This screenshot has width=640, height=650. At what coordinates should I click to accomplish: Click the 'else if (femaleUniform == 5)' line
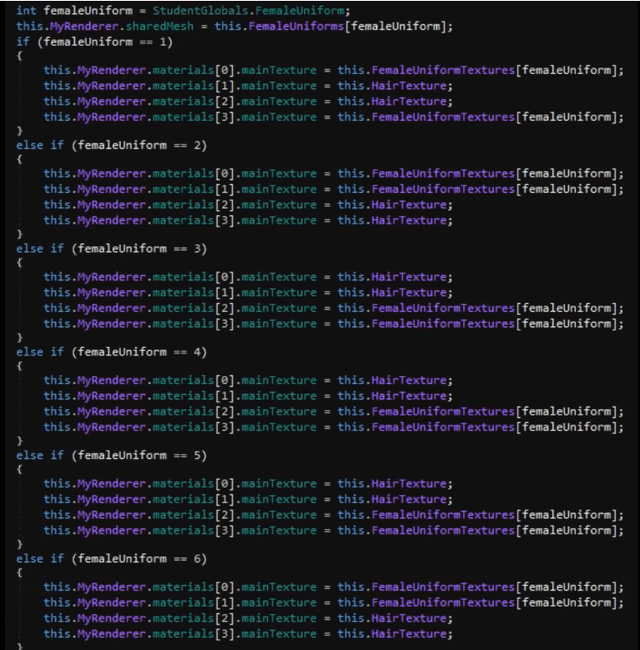pos(112,455)
